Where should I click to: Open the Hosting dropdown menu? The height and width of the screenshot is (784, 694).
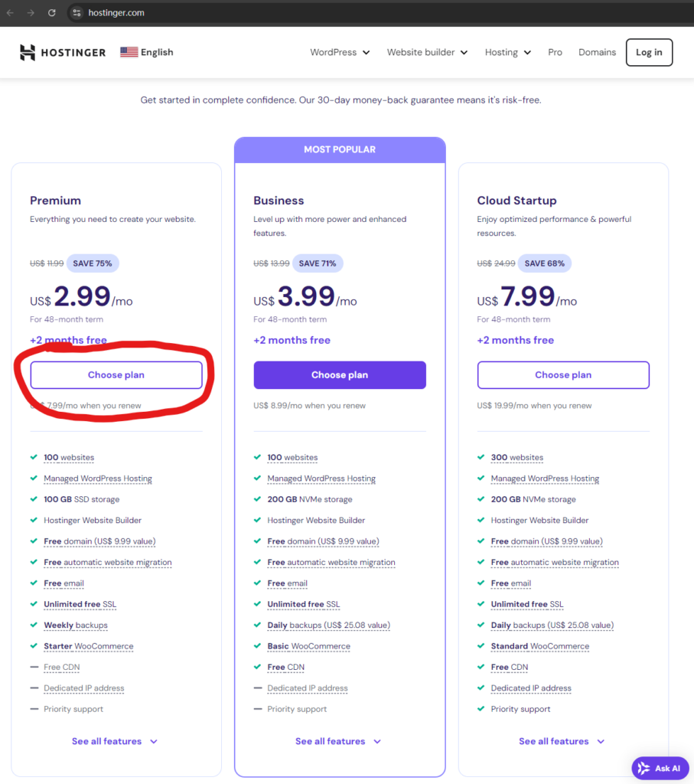tap(507, 52)
